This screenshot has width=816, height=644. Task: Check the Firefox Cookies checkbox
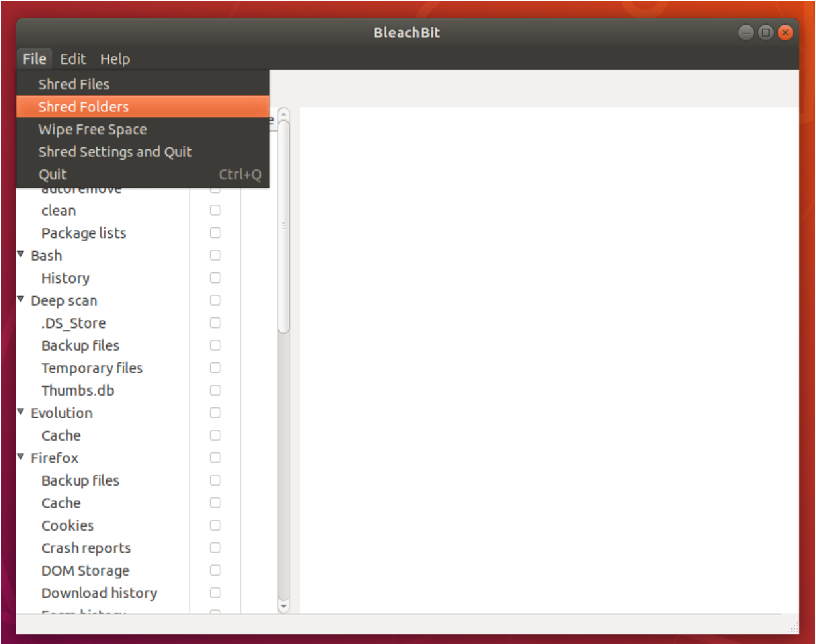[x=215, y=525]
